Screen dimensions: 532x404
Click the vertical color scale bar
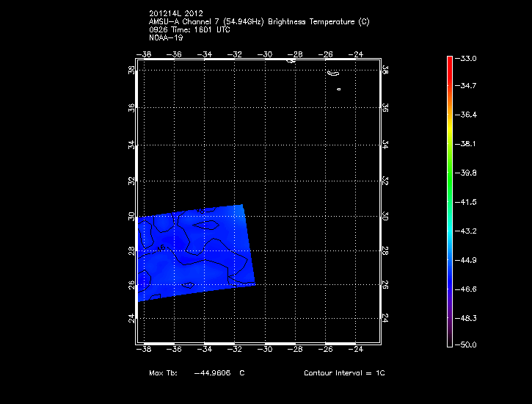[449, 200]
